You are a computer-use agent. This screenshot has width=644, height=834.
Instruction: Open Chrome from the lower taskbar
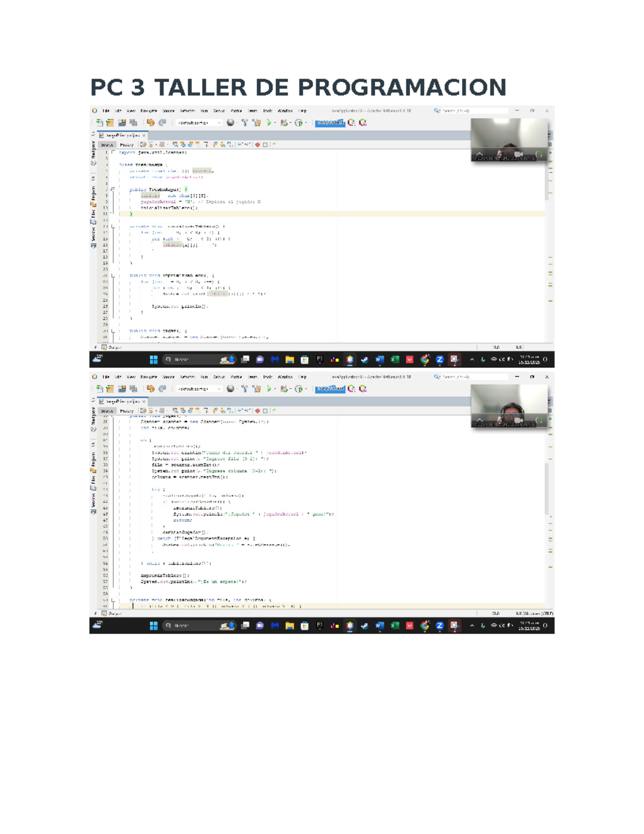(x=425, y=625)
